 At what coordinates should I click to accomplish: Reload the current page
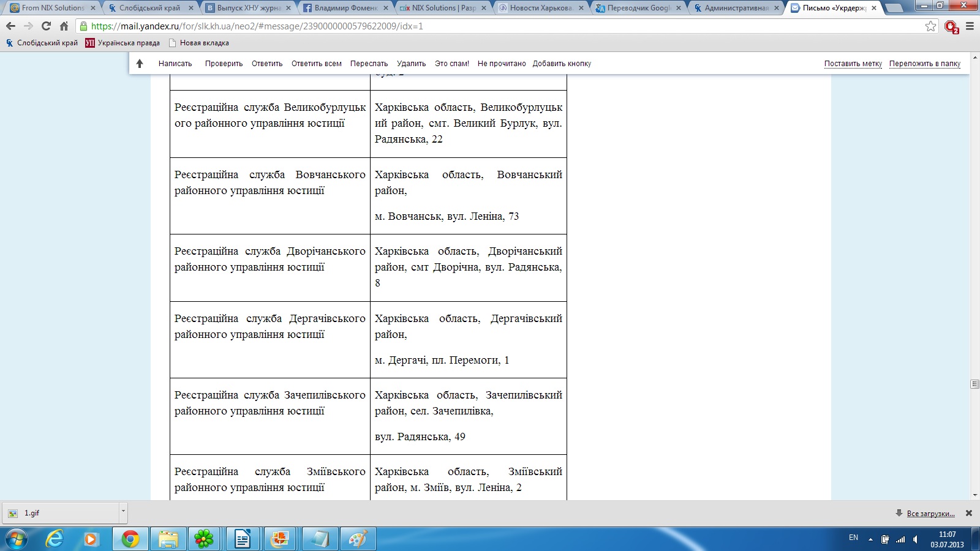pos(46,26)
